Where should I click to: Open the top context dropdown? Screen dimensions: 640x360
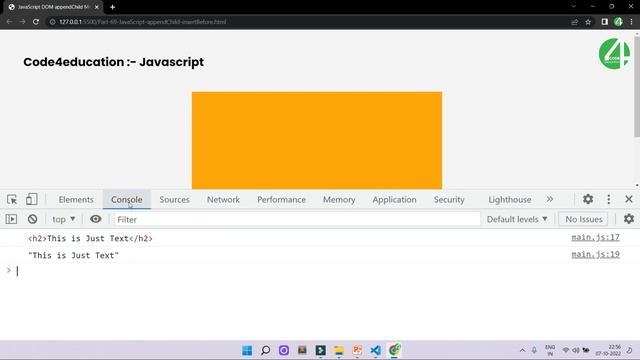tap(64, 219)
